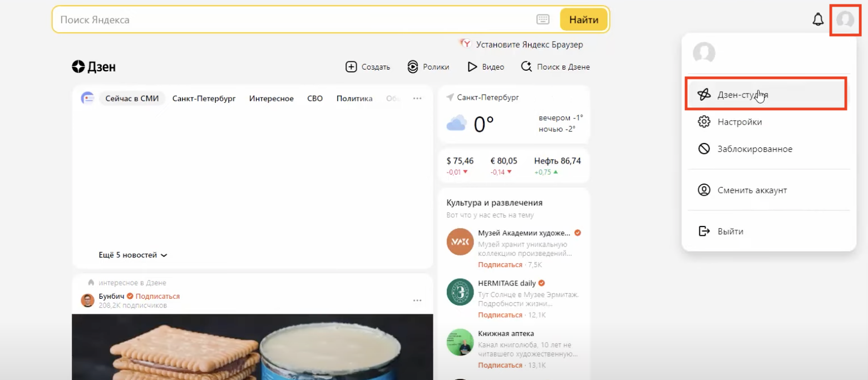Click into the Поиск Яндекса search field
The width and height of the screenshot is (868, 380).
(x=289, y=20)
